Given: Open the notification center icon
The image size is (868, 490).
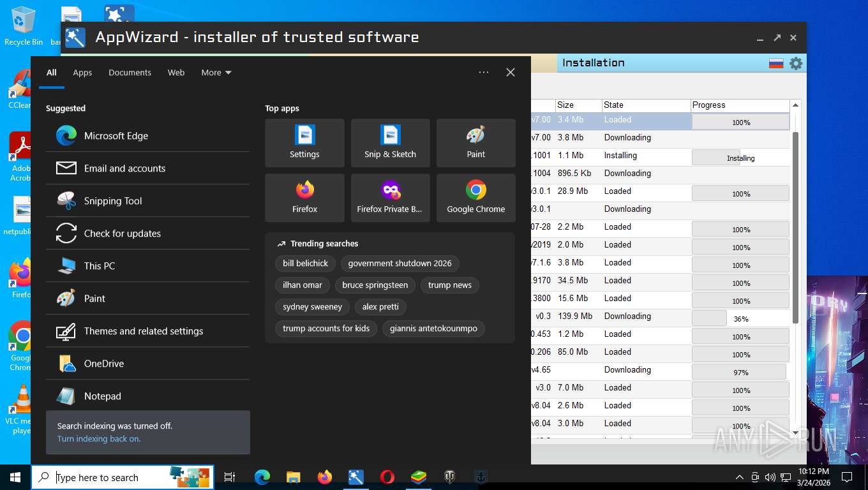Looking at the screenshot, I should [x=847, y=477].
